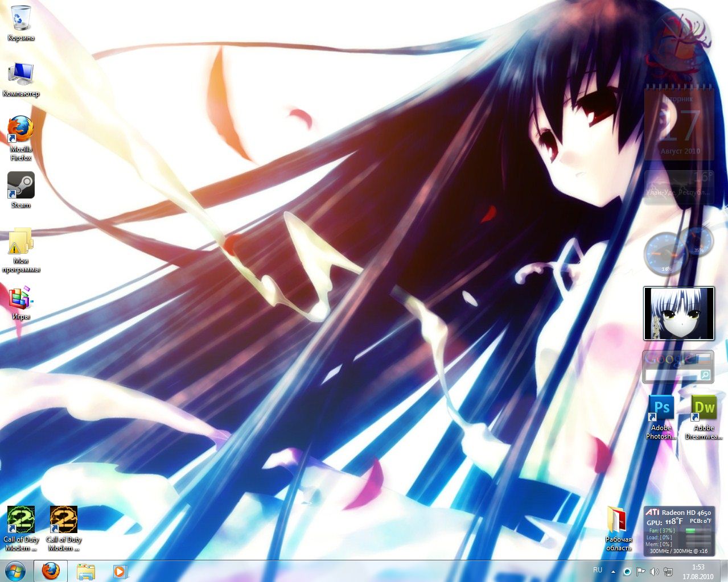Show hidden tray icons arrow
728x582 pixels.
click(x=613, y=571)
